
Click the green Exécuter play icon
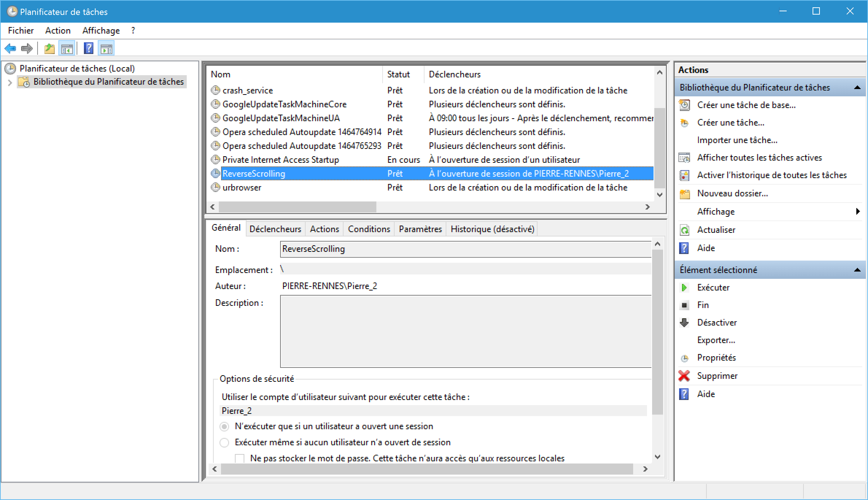pyautogui.click(x=685, y=288)
